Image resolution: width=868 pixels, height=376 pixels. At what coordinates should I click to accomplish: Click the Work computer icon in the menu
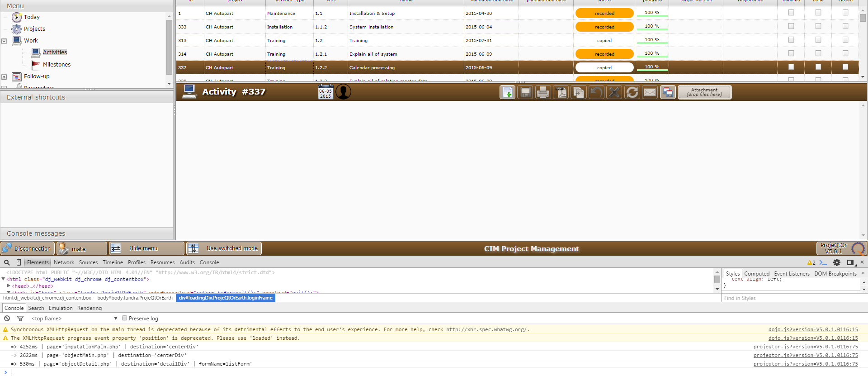click(x=17, y=41)
